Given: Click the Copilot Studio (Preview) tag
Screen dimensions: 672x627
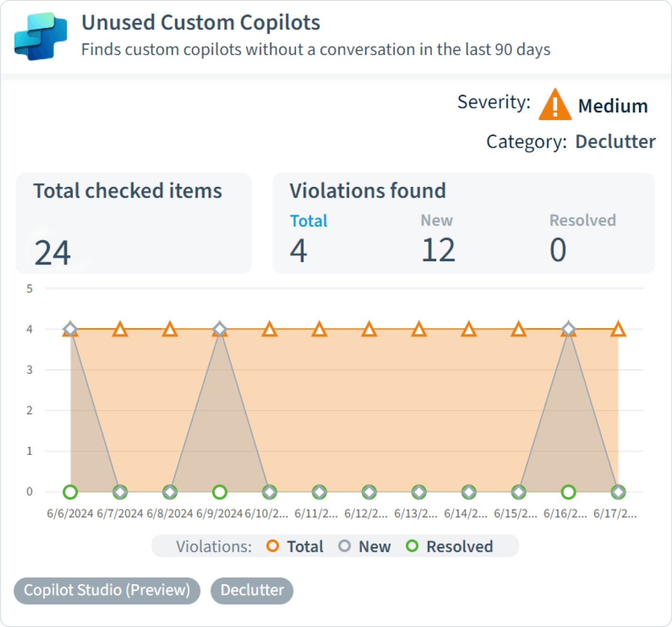Looking at the screenshot, I should pyautogui.click(x=107, y=590).
